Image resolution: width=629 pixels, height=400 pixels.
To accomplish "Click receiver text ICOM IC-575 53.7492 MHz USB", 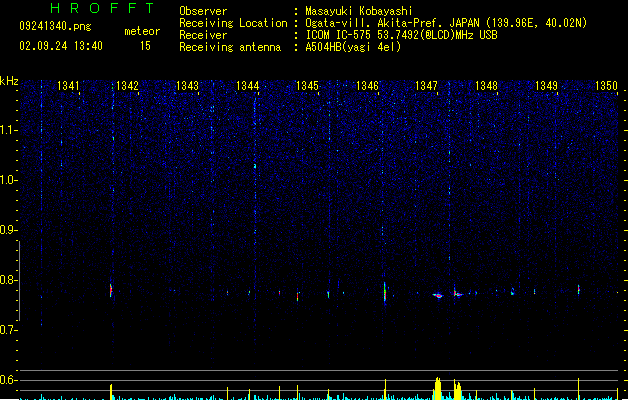I will [x=401, y=35].
